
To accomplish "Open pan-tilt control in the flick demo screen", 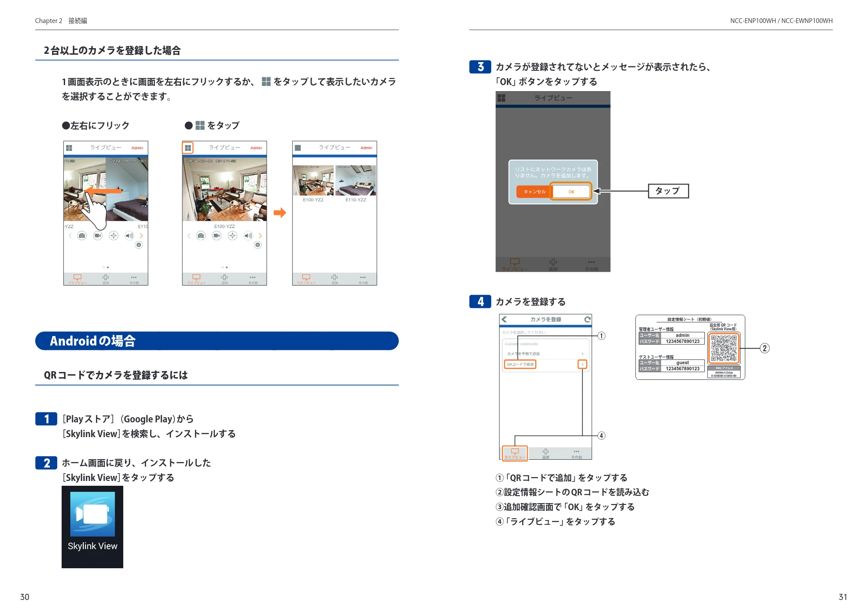I will click(114, 236).
